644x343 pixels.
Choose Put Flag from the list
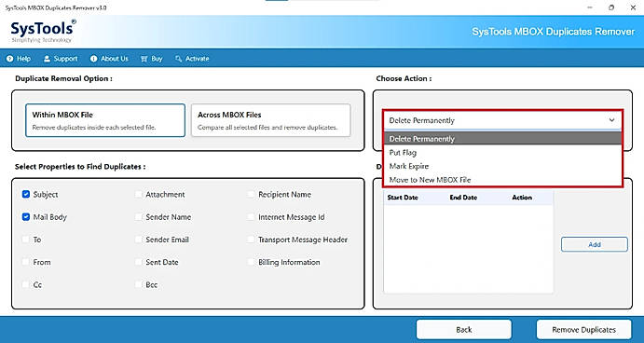[x=502, y=153]
